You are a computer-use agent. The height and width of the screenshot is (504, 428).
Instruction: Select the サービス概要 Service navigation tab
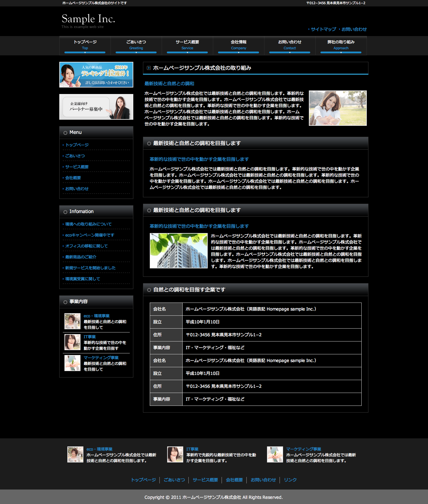[187, 45]
